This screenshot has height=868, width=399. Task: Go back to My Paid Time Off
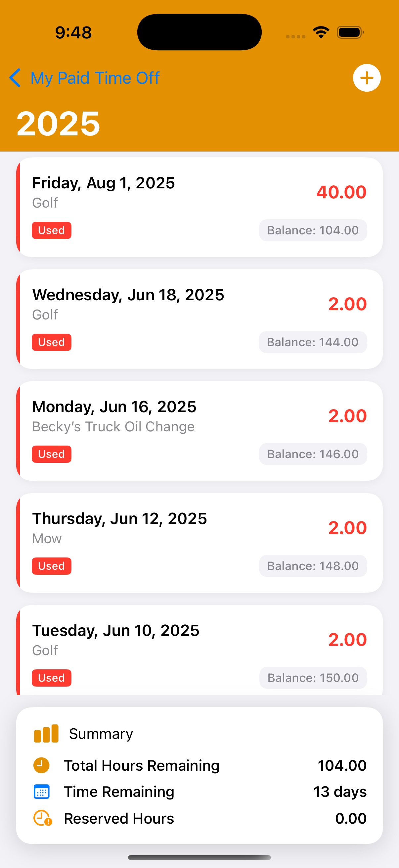[x=95, y=78]
